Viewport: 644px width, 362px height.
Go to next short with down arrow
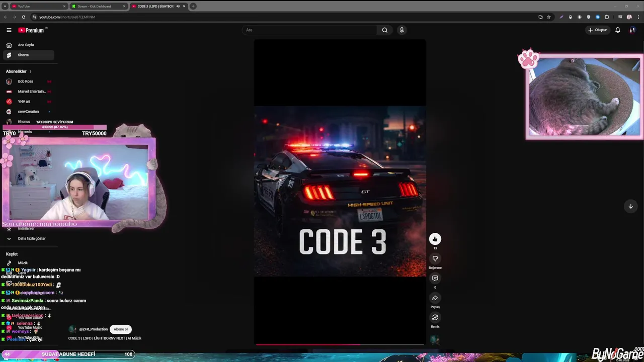click(x=630, y=206)
